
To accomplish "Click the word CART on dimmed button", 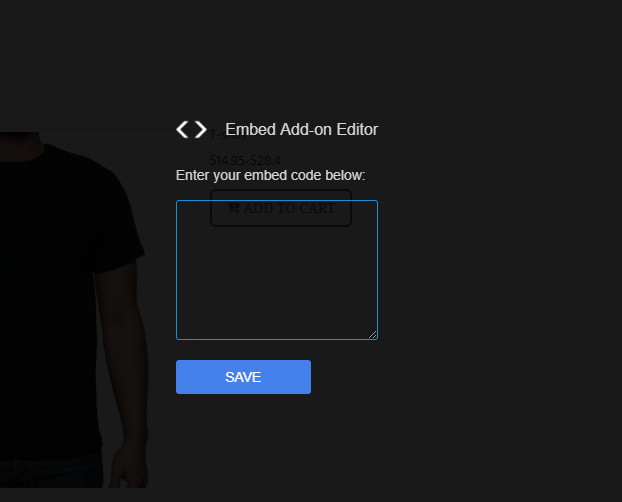I will pos(317,208).
